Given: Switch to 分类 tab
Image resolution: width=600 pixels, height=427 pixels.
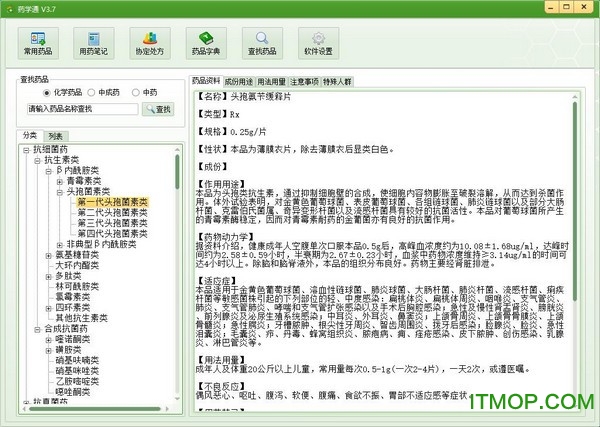Looking at the screenshot, I should click(x=30, y=135).
